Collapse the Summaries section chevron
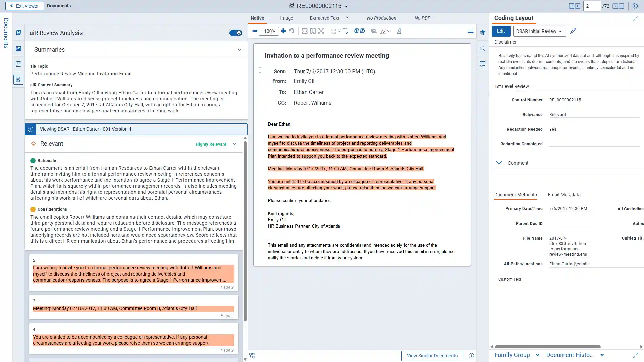The width and height of the screenshot is (644, 362). coord(240,50)
